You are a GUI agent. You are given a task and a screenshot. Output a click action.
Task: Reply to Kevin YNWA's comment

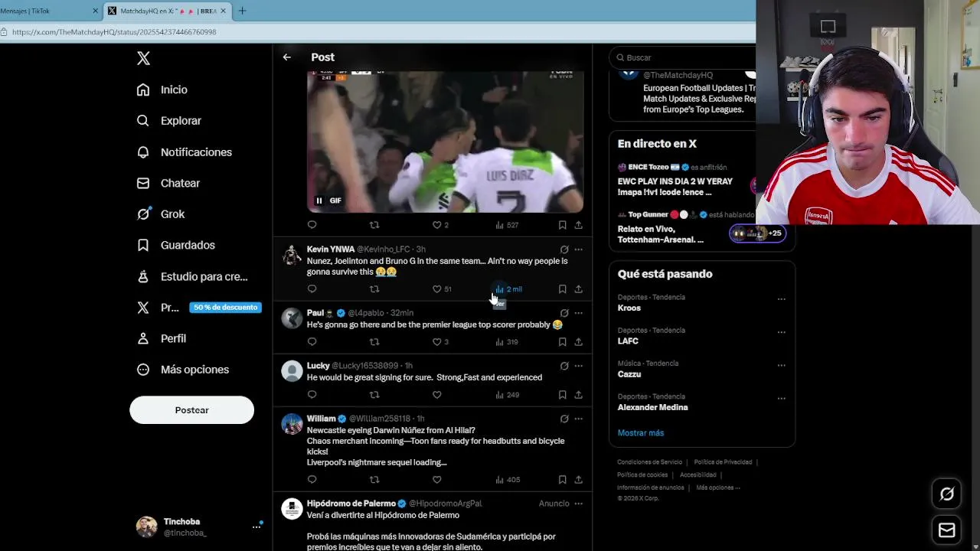312,289
